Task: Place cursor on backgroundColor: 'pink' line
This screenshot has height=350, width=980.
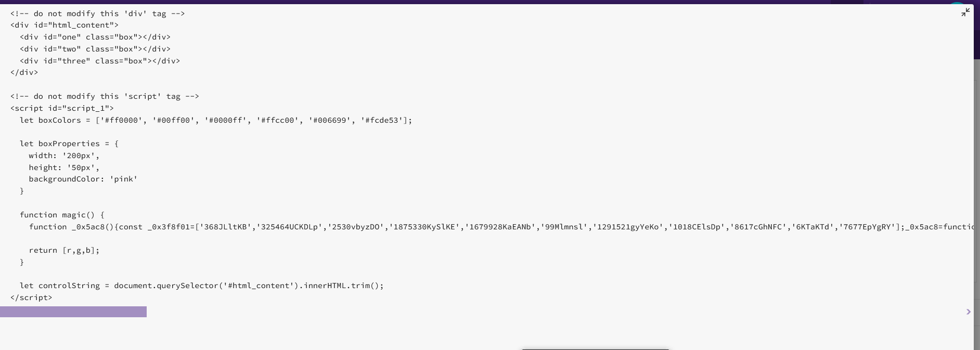Action: pos(83,179)
